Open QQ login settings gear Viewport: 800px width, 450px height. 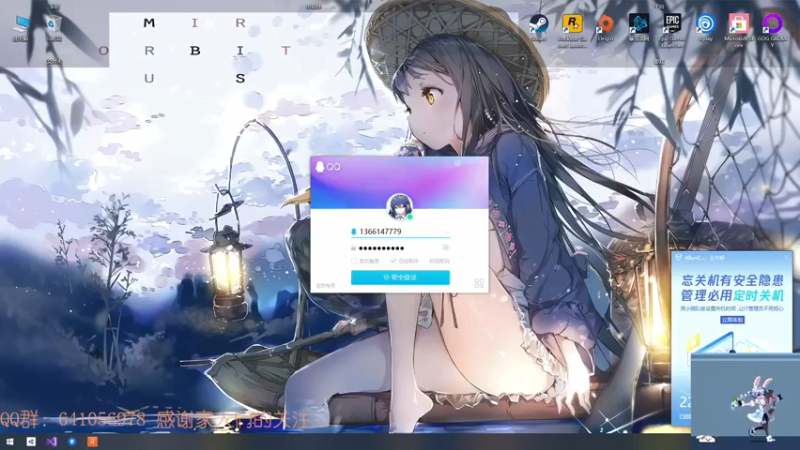[458, 163]
